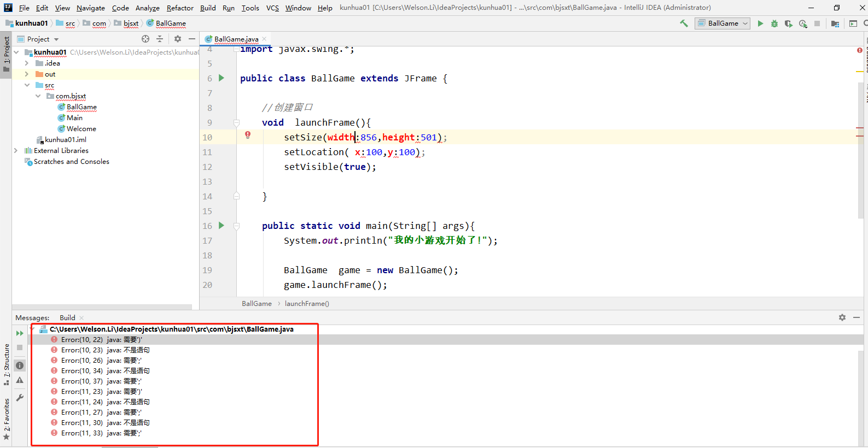
Task: Click the locate-file target icon in Project panel
Action: (x=145, y=39)
